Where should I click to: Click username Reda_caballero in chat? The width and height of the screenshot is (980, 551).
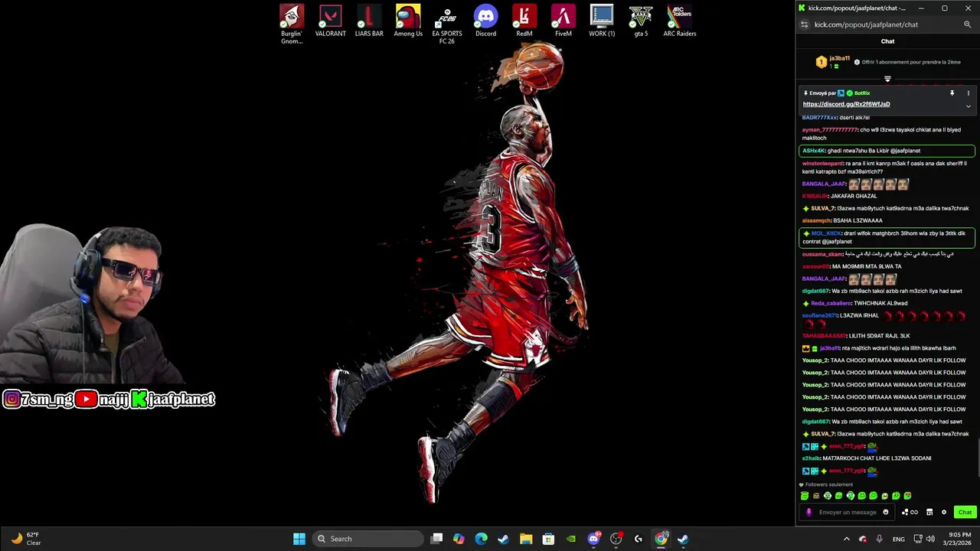(831, 303)
